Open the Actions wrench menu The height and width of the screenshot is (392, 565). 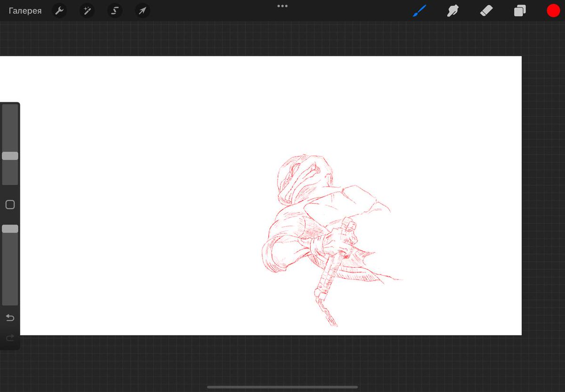point(59,10)
